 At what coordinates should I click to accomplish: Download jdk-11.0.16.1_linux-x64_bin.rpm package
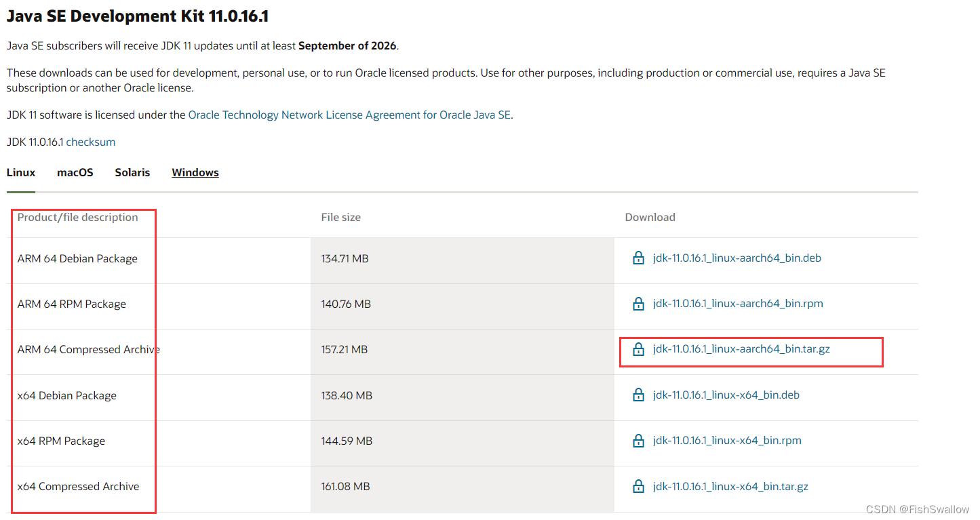pos(727,441)
